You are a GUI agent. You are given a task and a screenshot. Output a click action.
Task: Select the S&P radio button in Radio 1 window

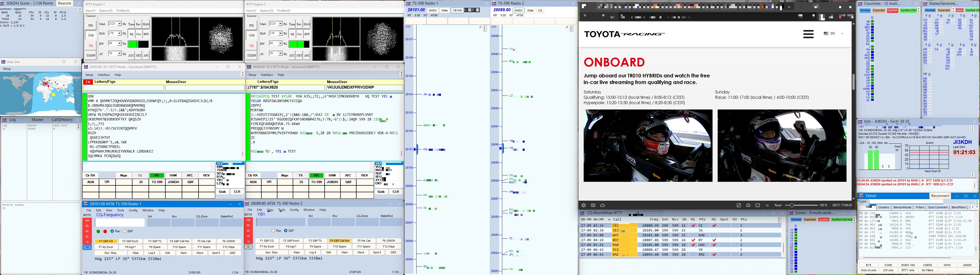click(x=124, y=231)
